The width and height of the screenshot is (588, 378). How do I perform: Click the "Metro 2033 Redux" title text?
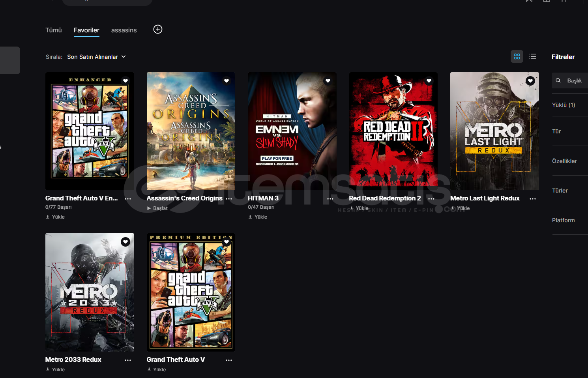pos(73,360)
